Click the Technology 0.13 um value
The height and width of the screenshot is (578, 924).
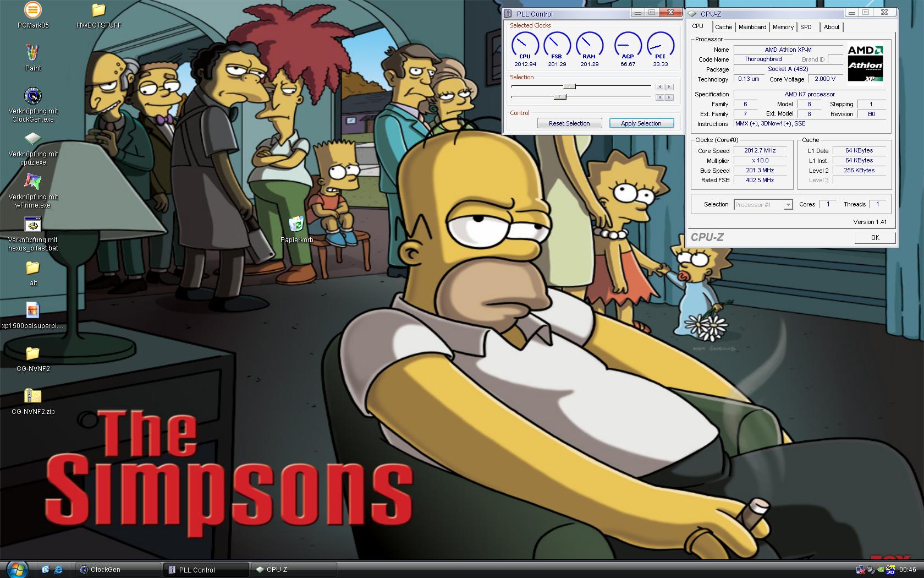click(749, 79)
